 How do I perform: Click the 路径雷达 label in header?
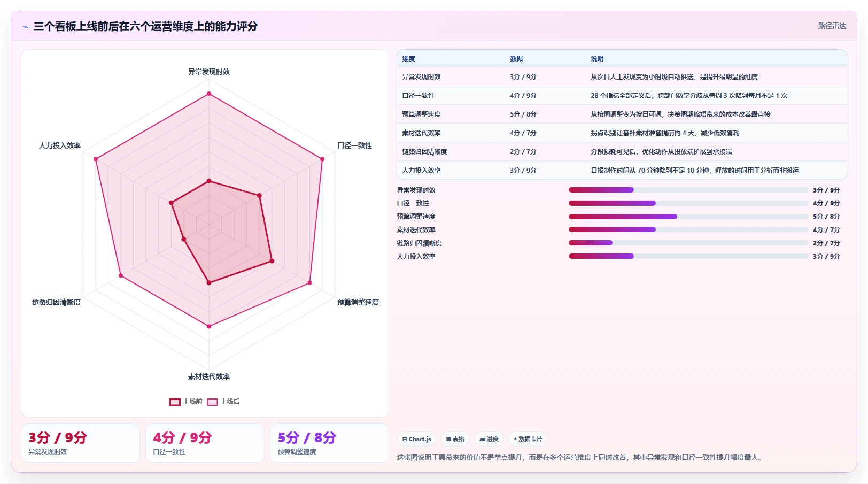[832, 26]
